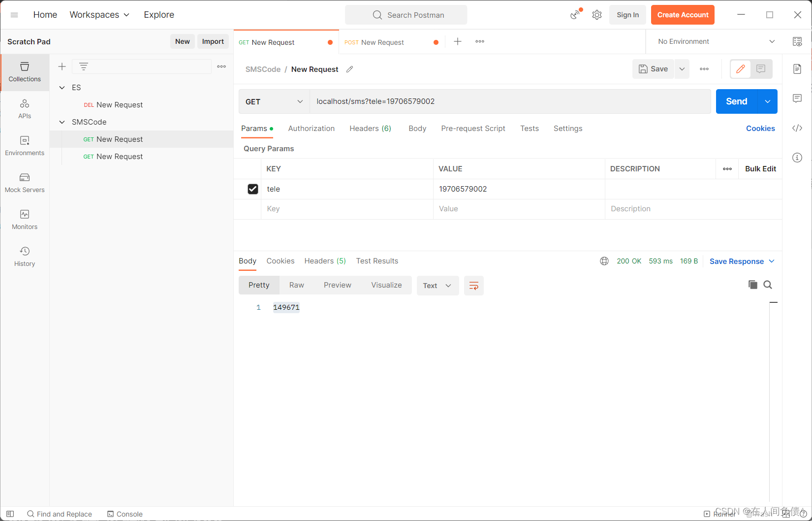Click the collections filter icon

(x=84, y=66)
